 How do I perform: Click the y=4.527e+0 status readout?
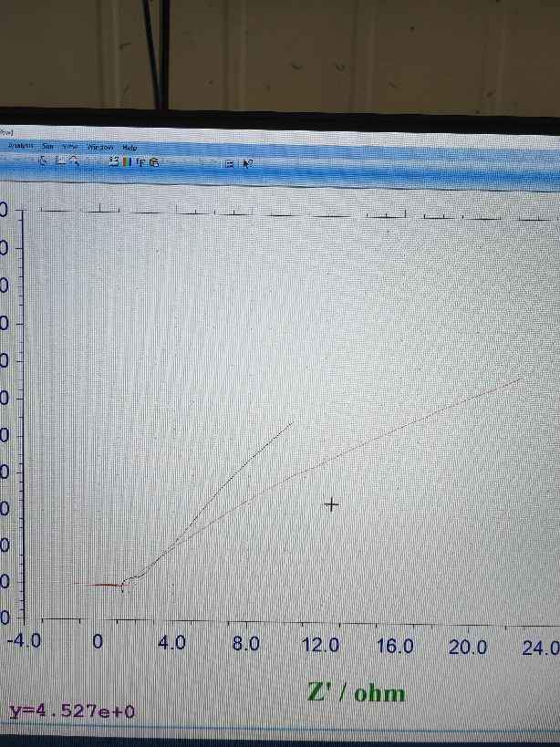point(72,711)
